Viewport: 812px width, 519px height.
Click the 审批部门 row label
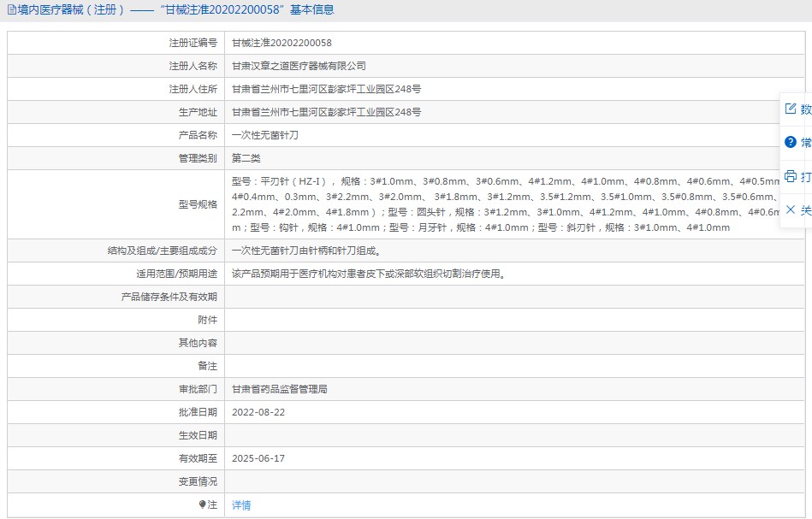tap(198, 389)
